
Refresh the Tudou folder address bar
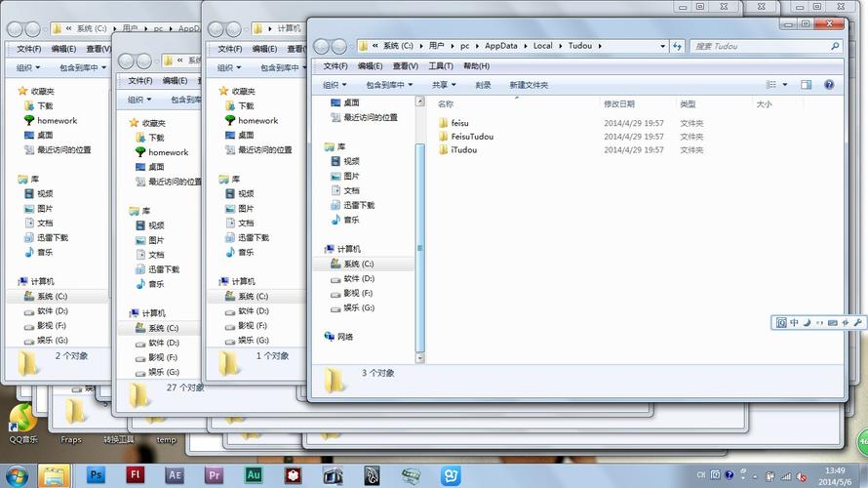tap(677, 46)
